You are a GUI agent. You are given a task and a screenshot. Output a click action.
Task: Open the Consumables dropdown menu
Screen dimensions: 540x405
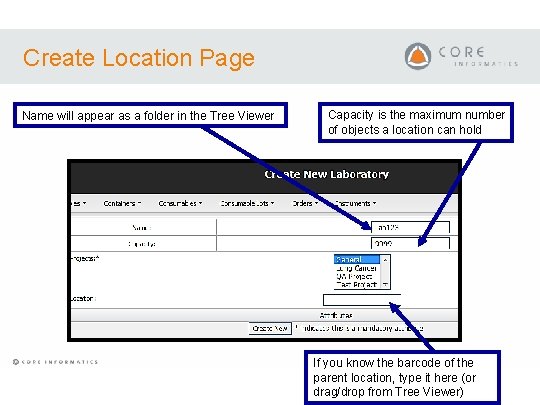[x=180, y=204]
